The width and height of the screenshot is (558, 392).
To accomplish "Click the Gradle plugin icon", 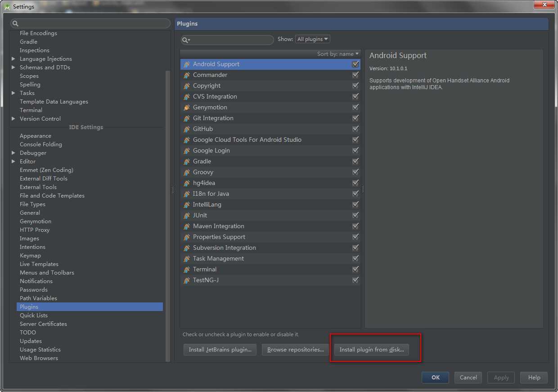I will (187, 162).
